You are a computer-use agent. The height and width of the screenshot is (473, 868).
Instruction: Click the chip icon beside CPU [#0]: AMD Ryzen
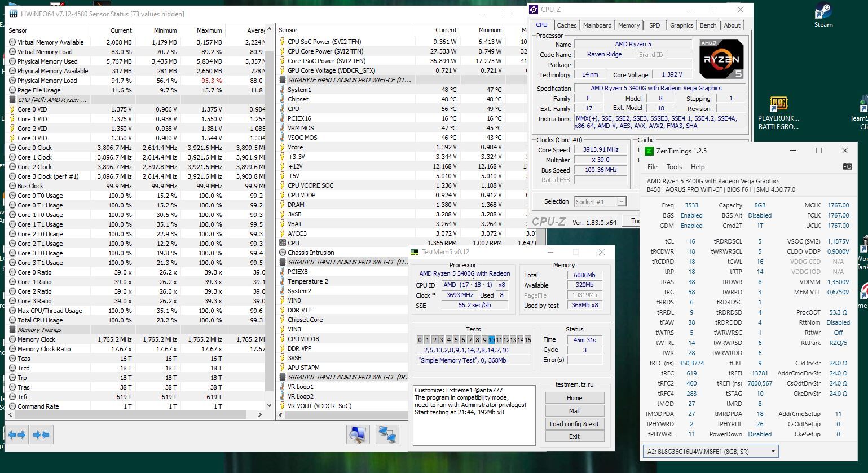(12, 100)
